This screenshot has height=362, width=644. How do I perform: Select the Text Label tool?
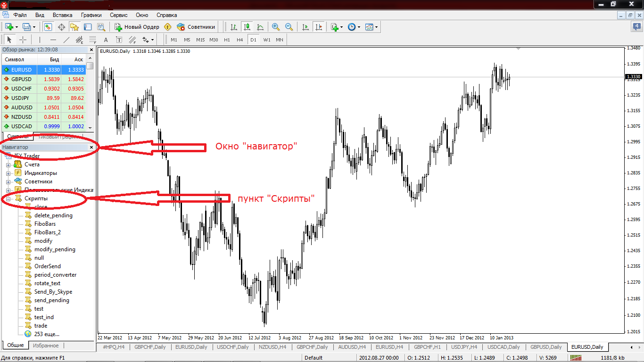point(119,40)
